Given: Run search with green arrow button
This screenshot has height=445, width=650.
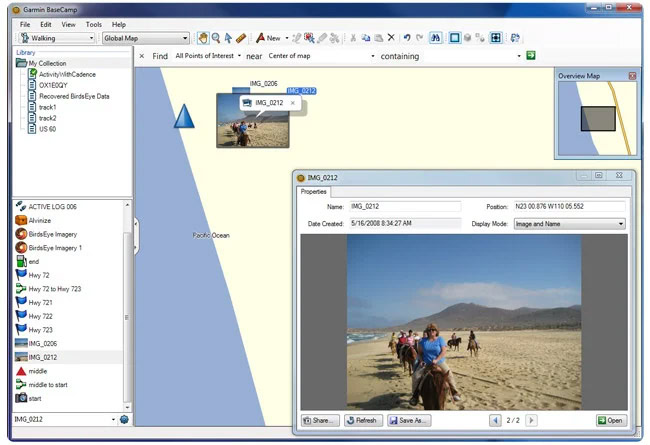Looking at the screenshot, I should click(531, 56).
